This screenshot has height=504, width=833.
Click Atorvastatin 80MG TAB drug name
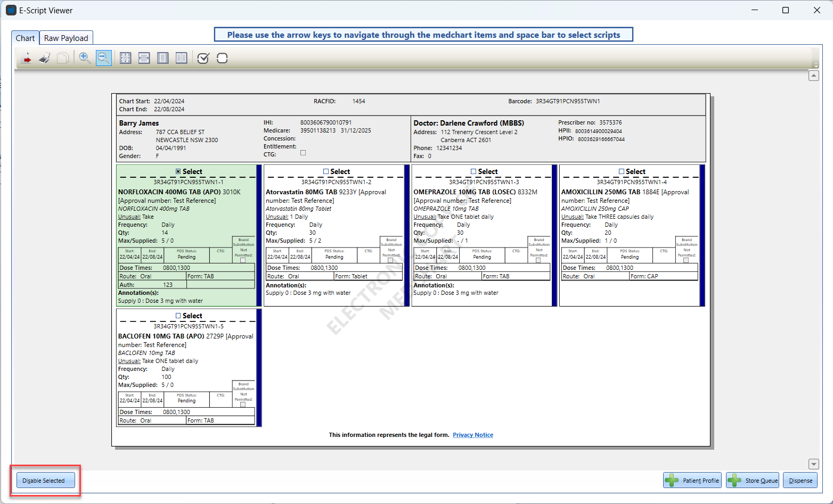pyautogui.click(x=301, y=192)
